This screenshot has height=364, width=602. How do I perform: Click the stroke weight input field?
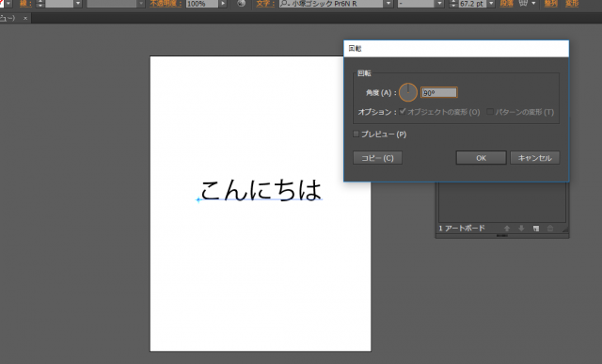tap(59, 4)
